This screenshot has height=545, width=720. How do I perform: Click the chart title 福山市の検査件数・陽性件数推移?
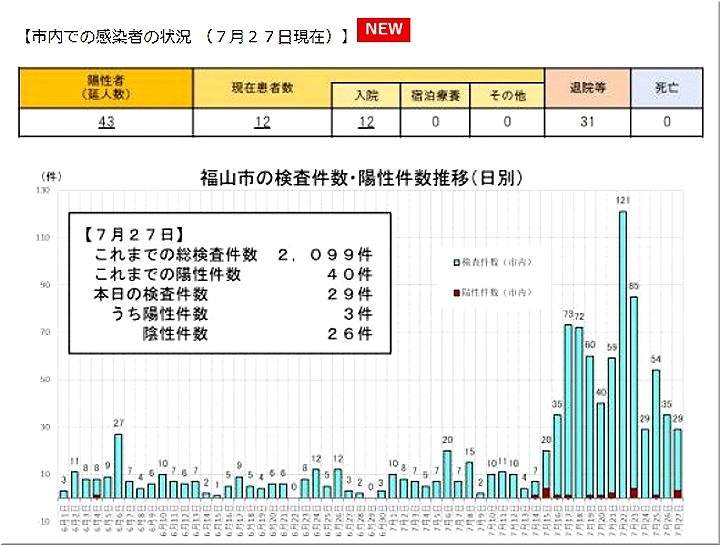(x=361, y=178)
